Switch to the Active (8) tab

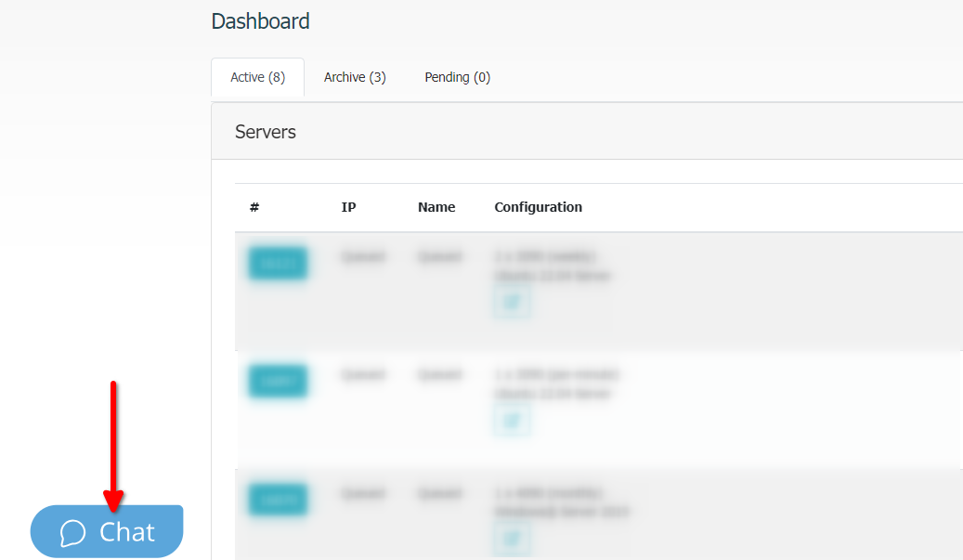pos(258,77)
